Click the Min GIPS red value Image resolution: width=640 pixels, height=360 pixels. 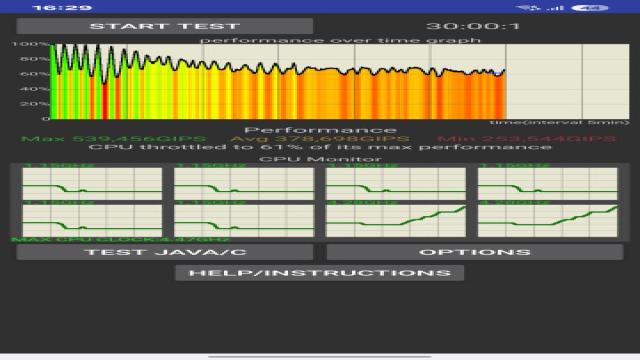coord(529,139)
